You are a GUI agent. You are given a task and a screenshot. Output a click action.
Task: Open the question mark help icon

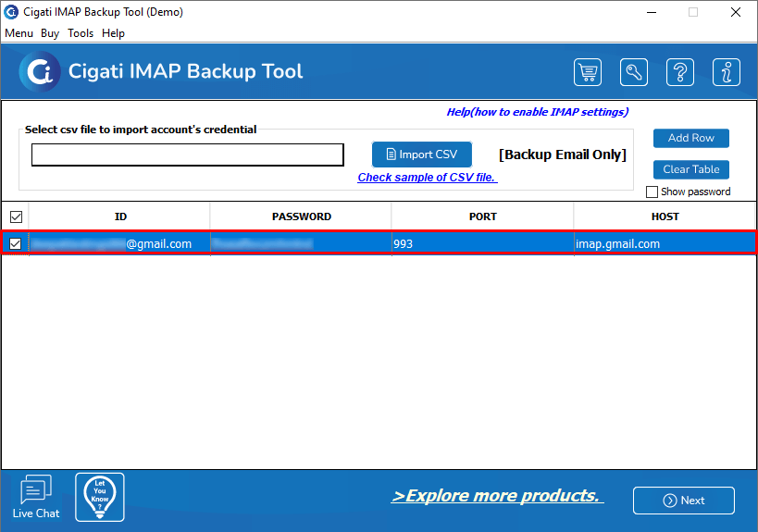point(679,72)
